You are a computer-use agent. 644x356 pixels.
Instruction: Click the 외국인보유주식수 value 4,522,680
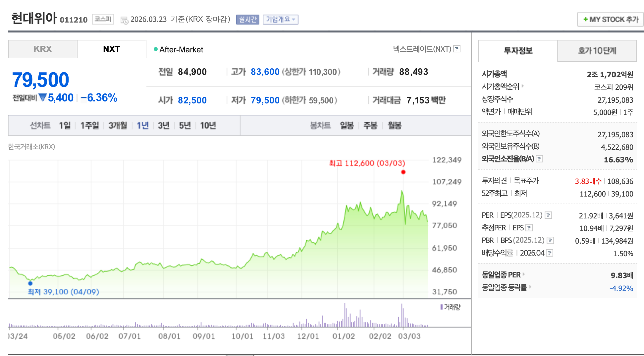[617, 147]
